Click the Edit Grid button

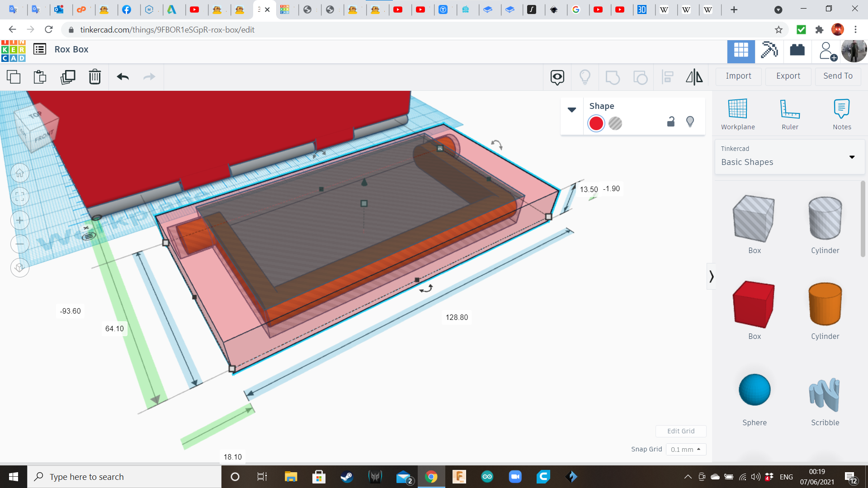tap(681, 431)
